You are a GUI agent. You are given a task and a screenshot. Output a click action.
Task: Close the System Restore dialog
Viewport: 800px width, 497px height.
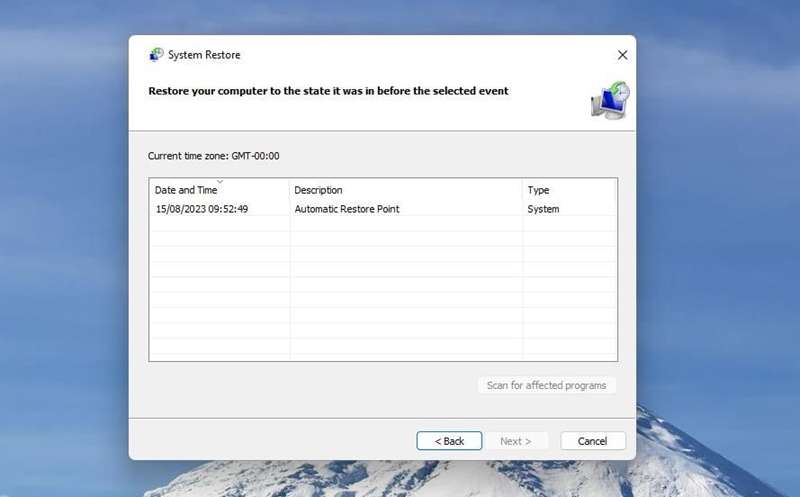pos(622,55)
